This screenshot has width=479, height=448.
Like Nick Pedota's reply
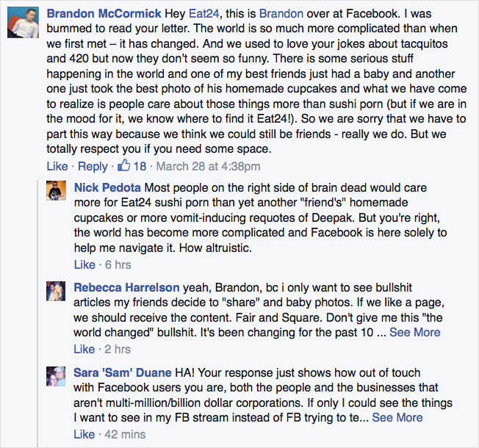coord(84,264)
